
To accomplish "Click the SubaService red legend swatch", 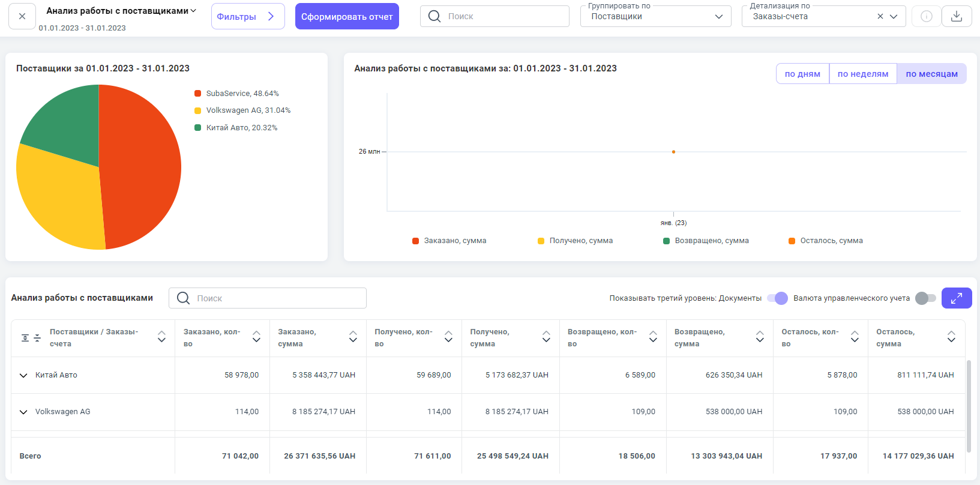I will click(x=197, y=94).
